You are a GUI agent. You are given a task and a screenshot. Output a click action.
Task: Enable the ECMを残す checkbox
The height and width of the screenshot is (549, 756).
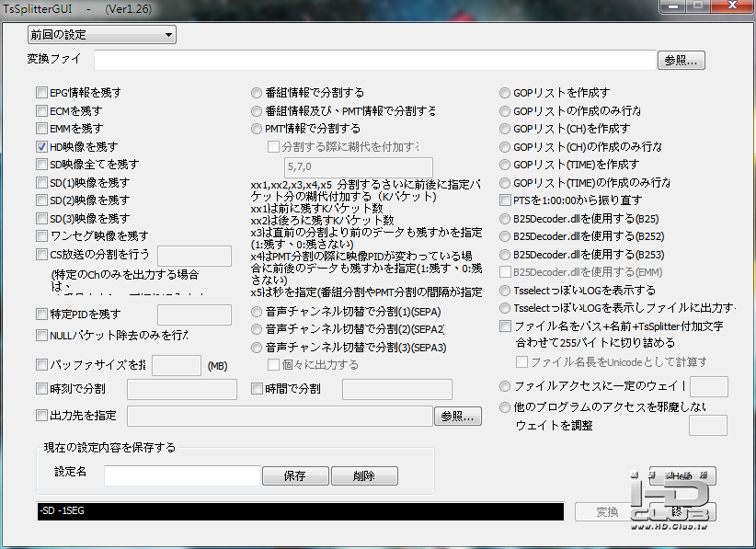coord(42,111)
